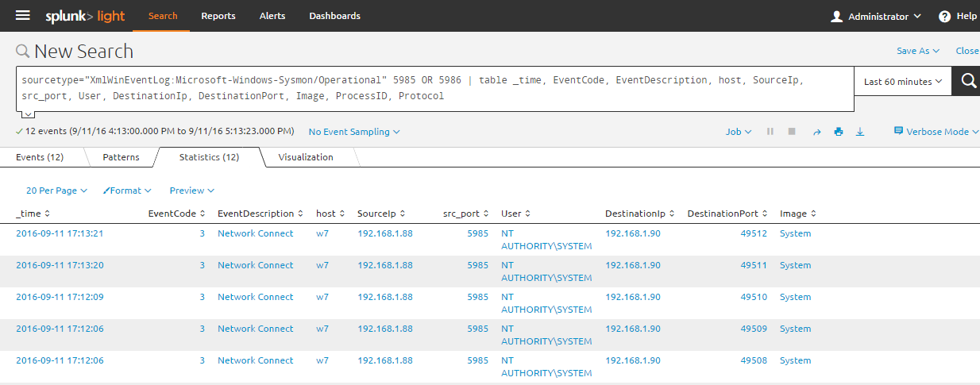Viewport: 980px width, 385px height.
Task: Open the Job dropdown menu
Action: [x=739, y=132]
